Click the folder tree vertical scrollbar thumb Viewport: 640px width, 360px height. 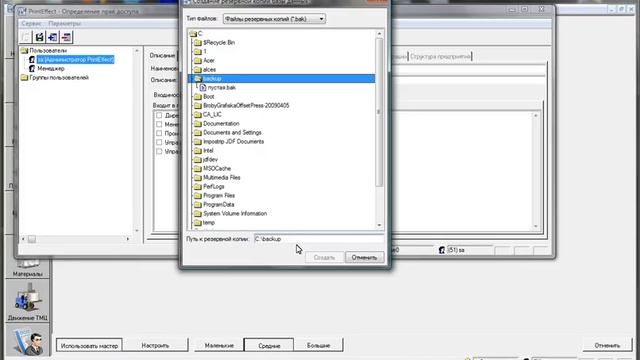pos(379,112)
